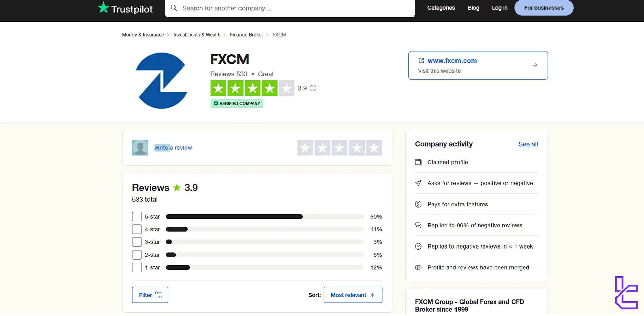Click the Write a review link

pos(173,148)
